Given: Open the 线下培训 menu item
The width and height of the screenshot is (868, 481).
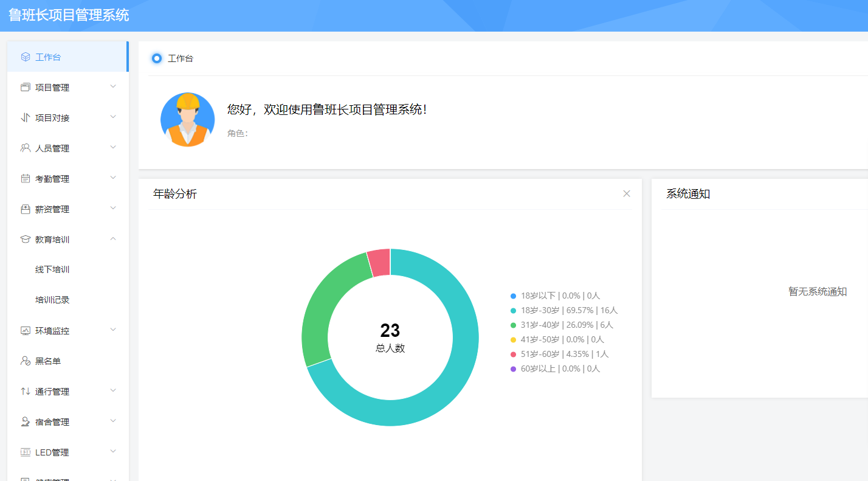Looking at the screenshot, I should (53, 269).
